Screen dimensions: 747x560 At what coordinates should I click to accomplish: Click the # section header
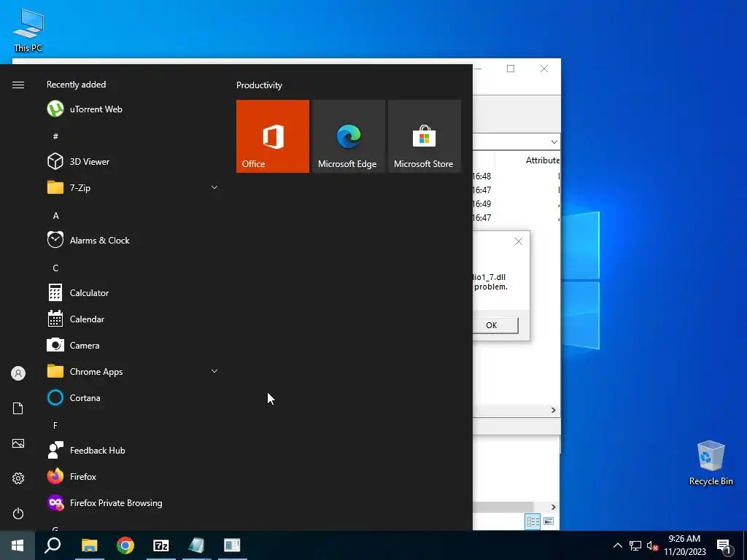coord(55,136)
